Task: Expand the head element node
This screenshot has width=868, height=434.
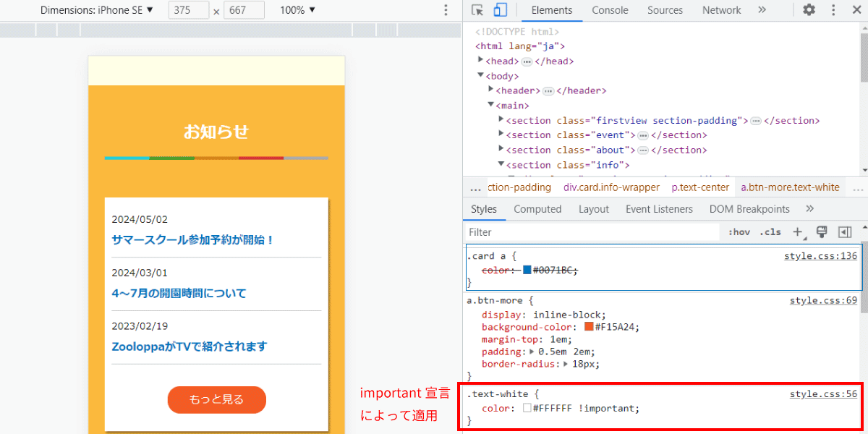Action: coord(481,61)
